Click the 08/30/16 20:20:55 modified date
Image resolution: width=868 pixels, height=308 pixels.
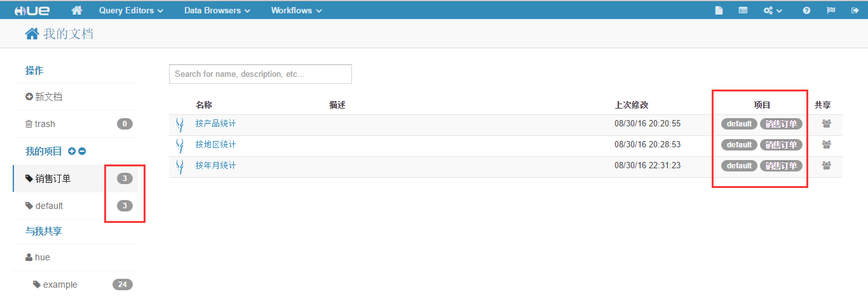pos(648,124)
